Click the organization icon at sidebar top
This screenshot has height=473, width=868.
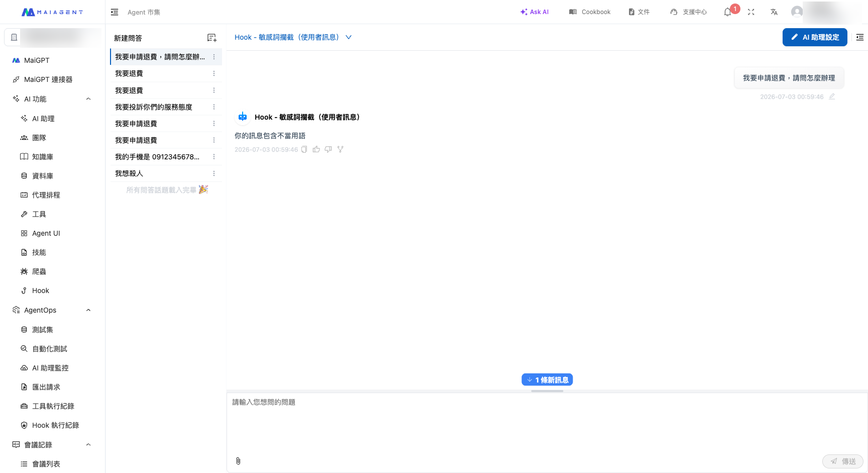(14, 37)
